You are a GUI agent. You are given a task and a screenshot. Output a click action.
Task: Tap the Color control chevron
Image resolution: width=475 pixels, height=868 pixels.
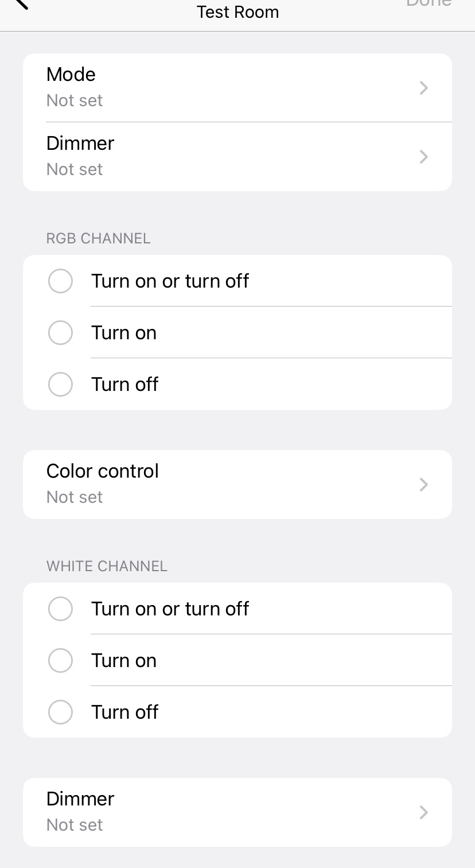423,485
